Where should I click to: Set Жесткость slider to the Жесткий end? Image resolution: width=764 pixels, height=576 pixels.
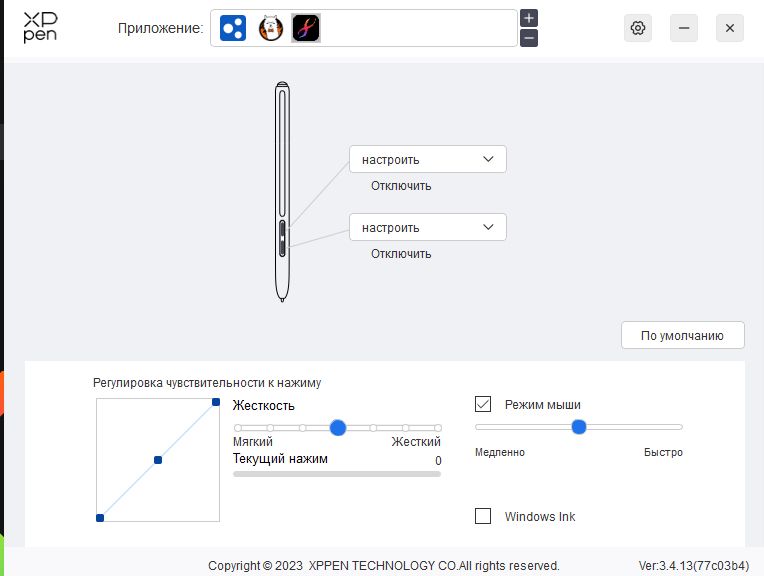(438, 428)
